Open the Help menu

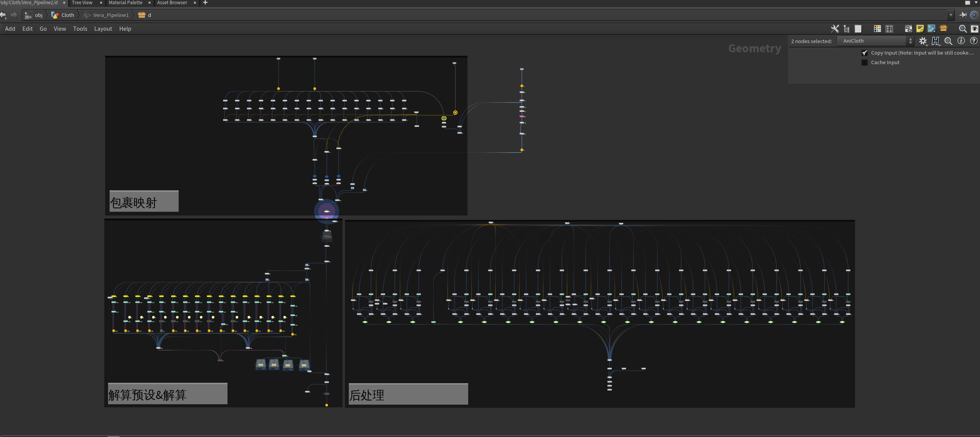point(125,29)
